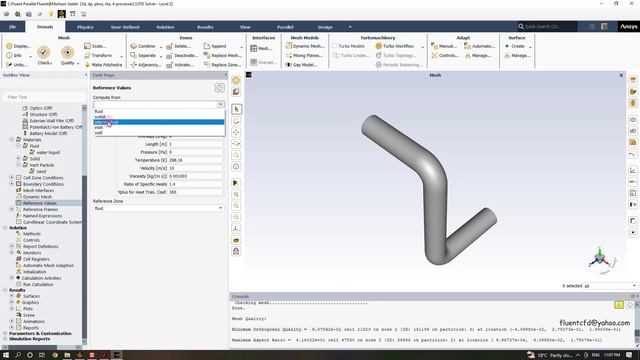Open File Explorer from the taskbar

67,355
